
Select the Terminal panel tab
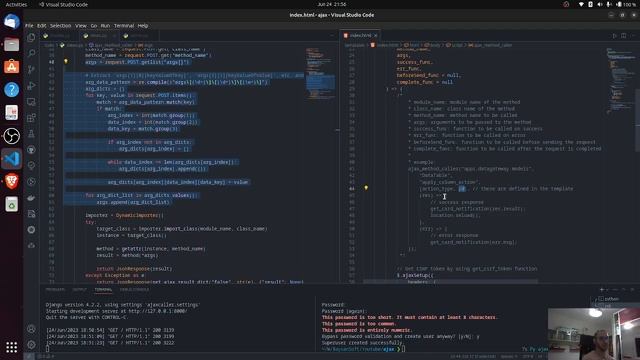pyautogui.click(x=103, y=289)
